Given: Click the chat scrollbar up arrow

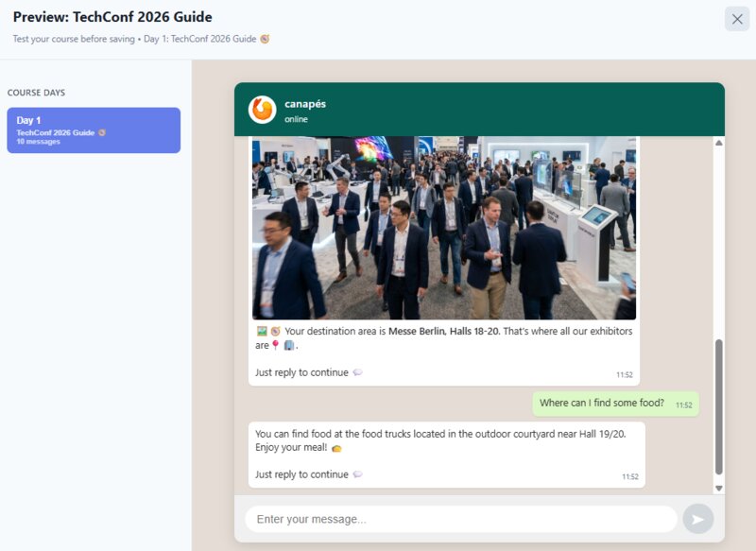Looking at the screenshot, I should click(718, 143).
